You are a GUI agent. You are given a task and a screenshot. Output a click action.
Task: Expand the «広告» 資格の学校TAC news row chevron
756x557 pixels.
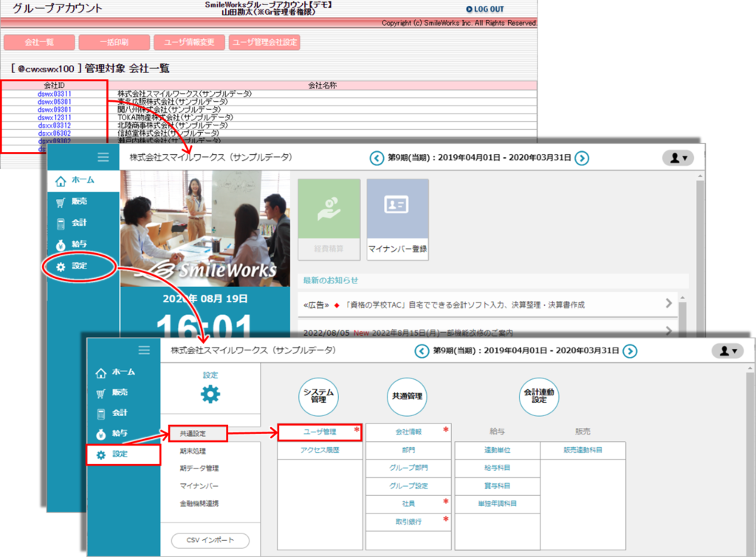pyautogui.click(x=668, y=303)
